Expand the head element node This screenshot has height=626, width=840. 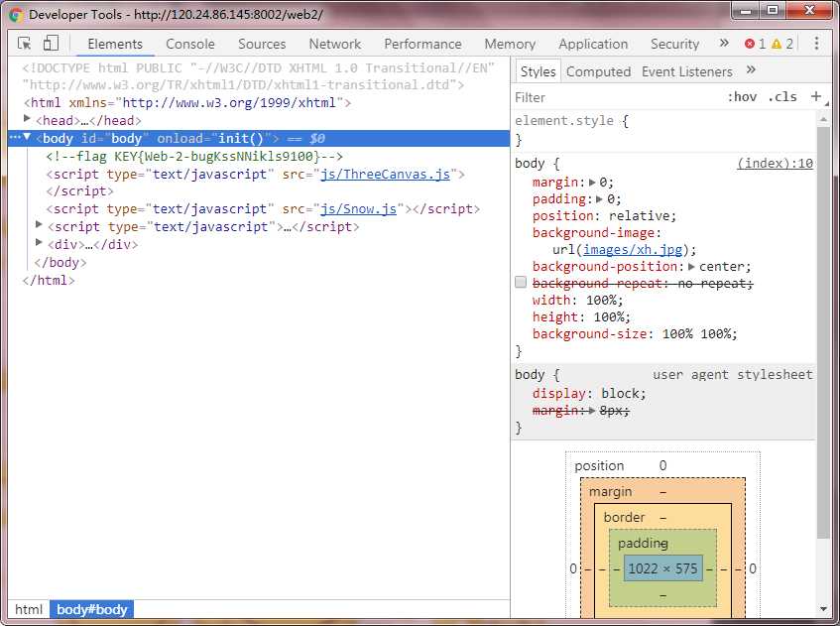[27, 118]
